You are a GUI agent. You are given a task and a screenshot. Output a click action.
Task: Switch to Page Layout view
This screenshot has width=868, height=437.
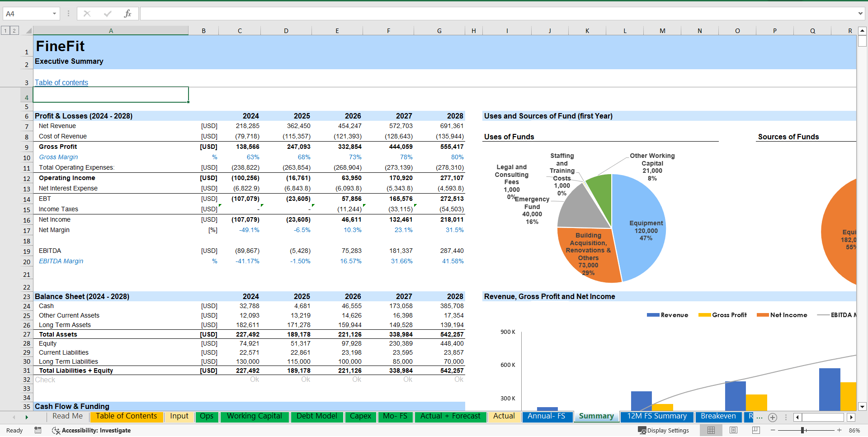click(x=733, y=430)
